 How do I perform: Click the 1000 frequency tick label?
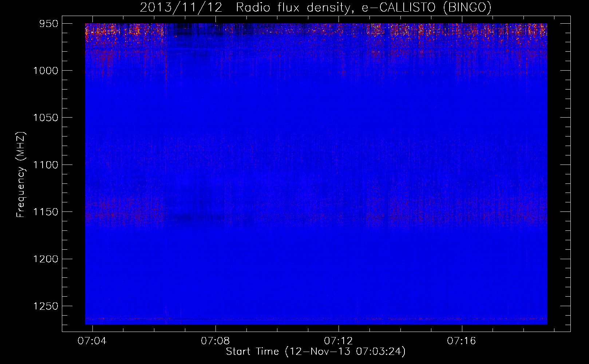(46, 71)
